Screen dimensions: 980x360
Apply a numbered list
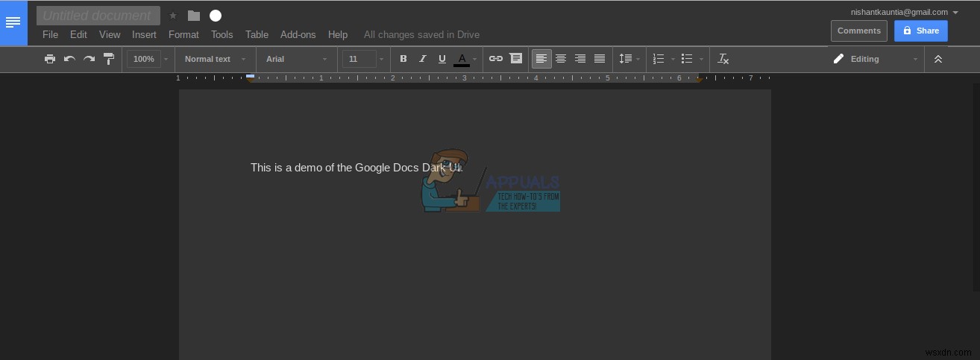tap(659, 59)
